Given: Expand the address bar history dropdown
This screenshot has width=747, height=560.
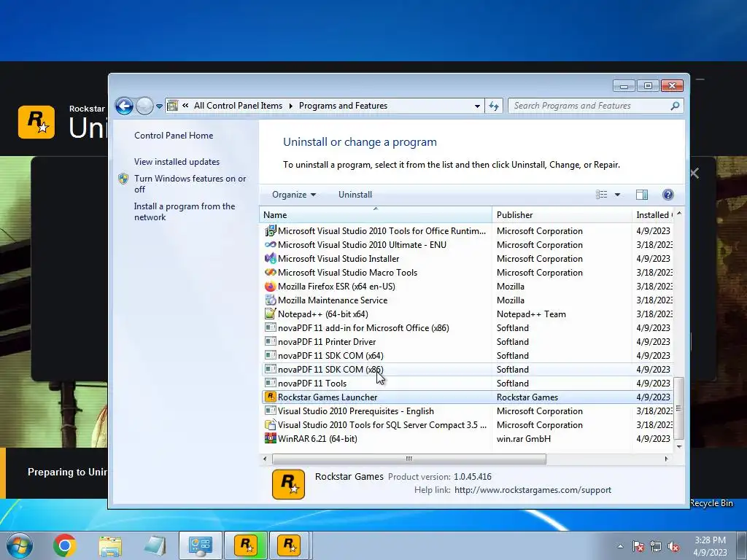Looking at the screenshot, I should 477,106.
